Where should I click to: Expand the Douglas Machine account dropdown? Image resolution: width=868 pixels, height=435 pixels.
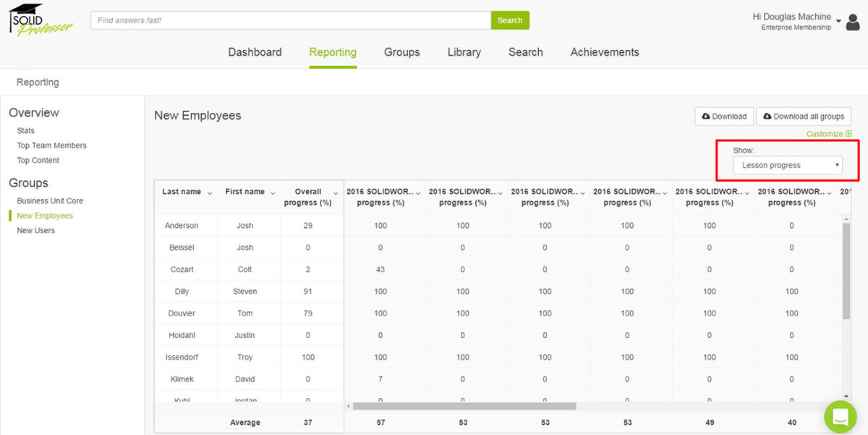click(x=839, y=22)
